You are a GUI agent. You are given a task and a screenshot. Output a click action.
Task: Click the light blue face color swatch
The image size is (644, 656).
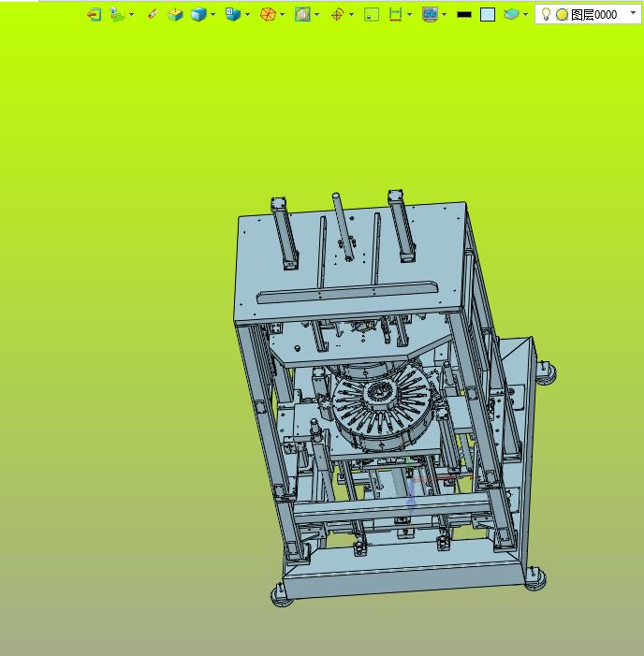coord(488,15)
